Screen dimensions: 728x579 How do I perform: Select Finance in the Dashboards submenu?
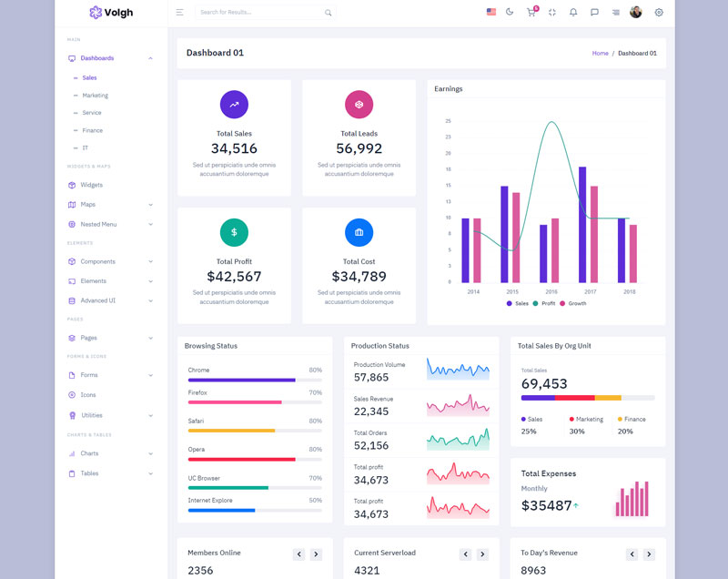pos(92,130)
